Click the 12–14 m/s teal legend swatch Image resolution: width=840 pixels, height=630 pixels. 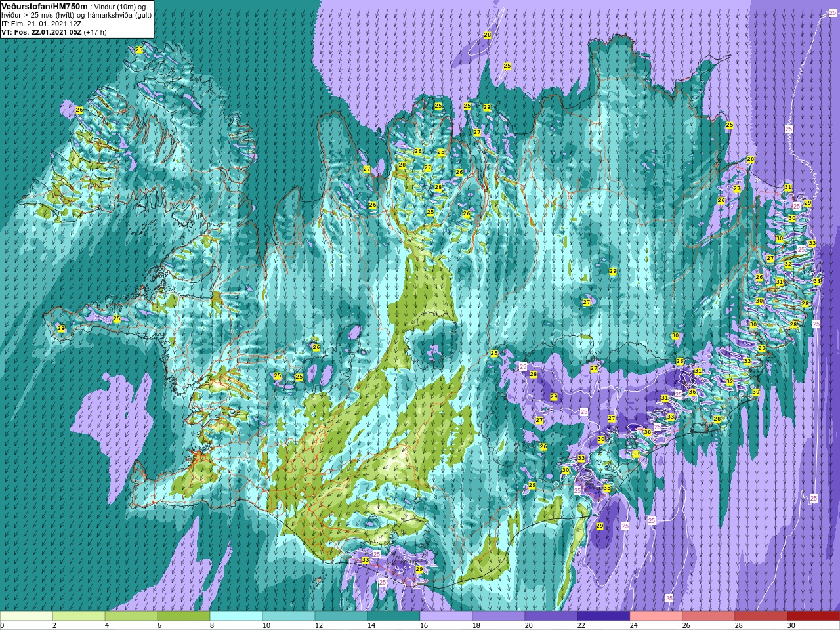click(341, 616)
